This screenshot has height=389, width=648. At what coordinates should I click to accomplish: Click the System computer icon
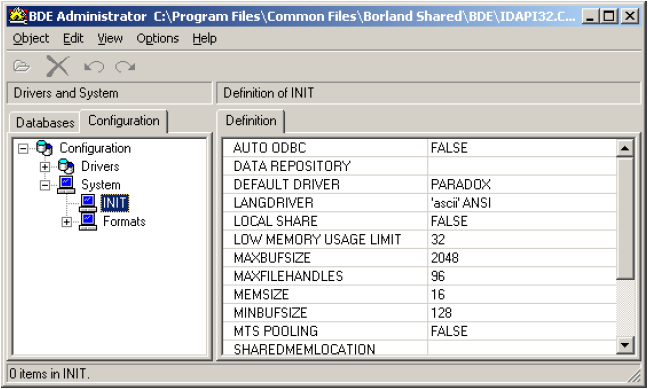66,185
